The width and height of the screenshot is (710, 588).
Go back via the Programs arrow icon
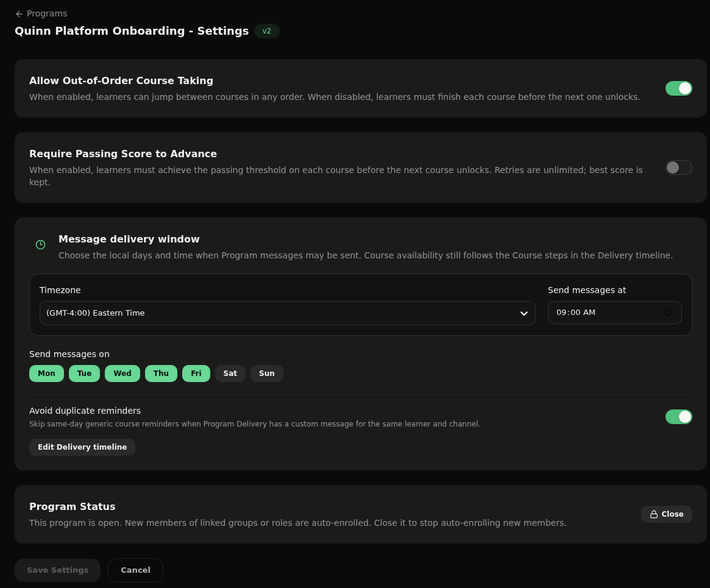19,14
